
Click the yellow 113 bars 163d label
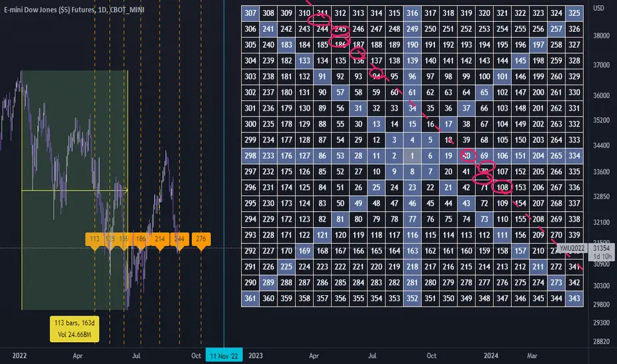click(x=74, y=328)
